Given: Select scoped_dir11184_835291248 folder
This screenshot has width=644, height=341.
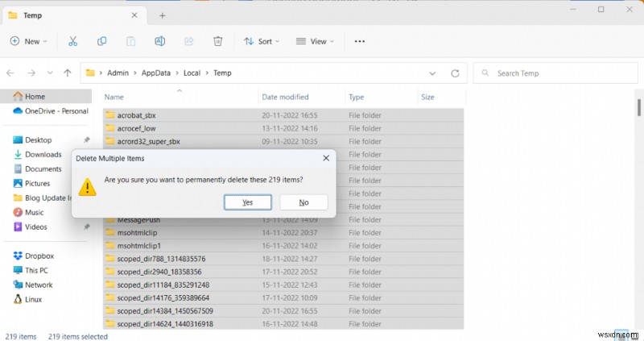Looking at the screenshot, I should pyautogui.click(x=283, y=285).
